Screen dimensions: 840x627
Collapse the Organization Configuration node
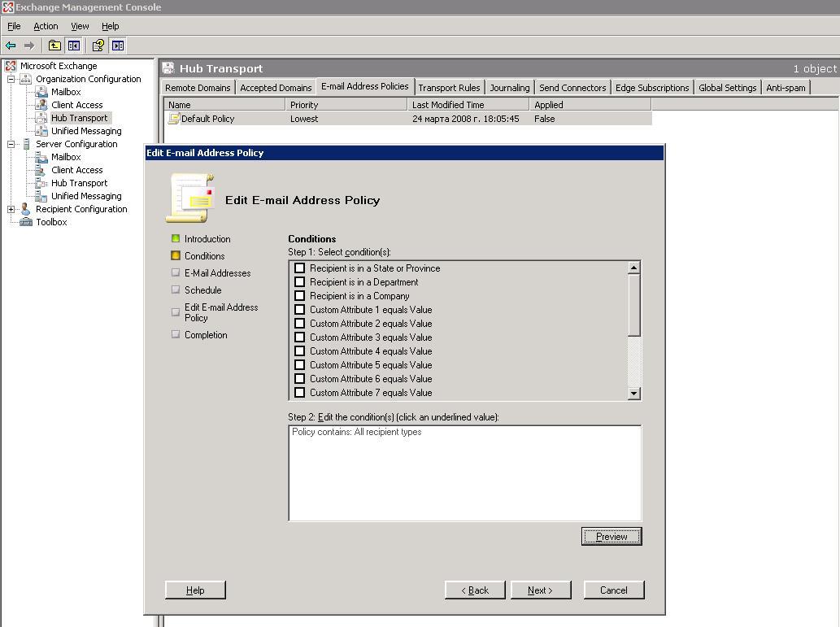11,79
